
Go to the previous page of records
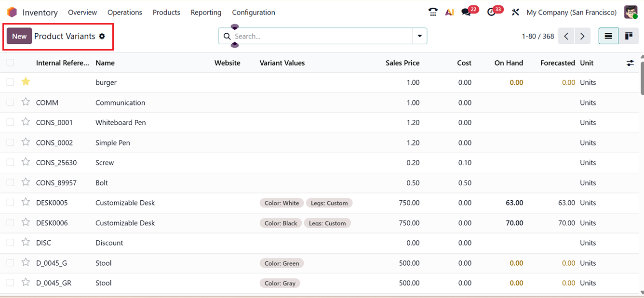566,36
